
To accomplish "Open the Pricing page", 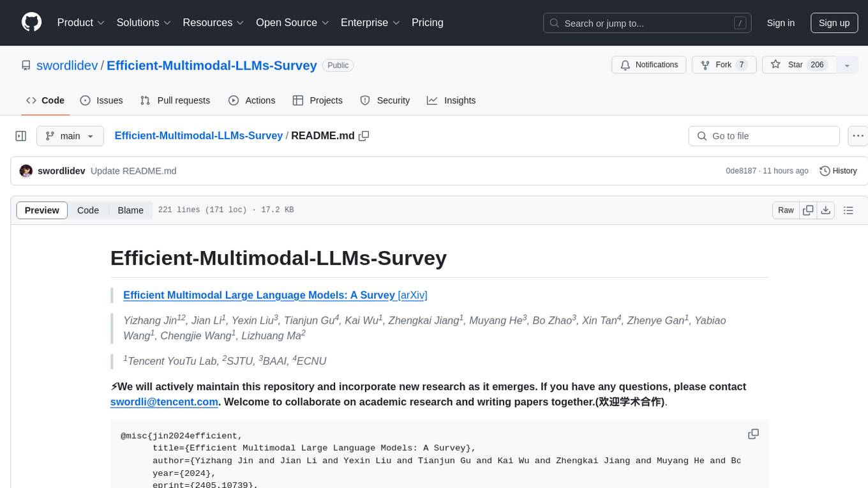I will tap(428, 22).
